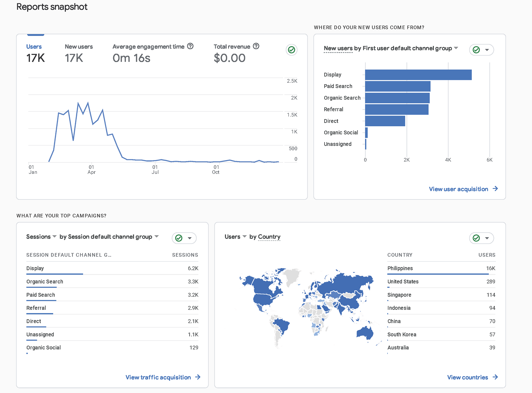Click green checkmark in Sessions channel card
The image size is (532, 393).
point(179,238)
